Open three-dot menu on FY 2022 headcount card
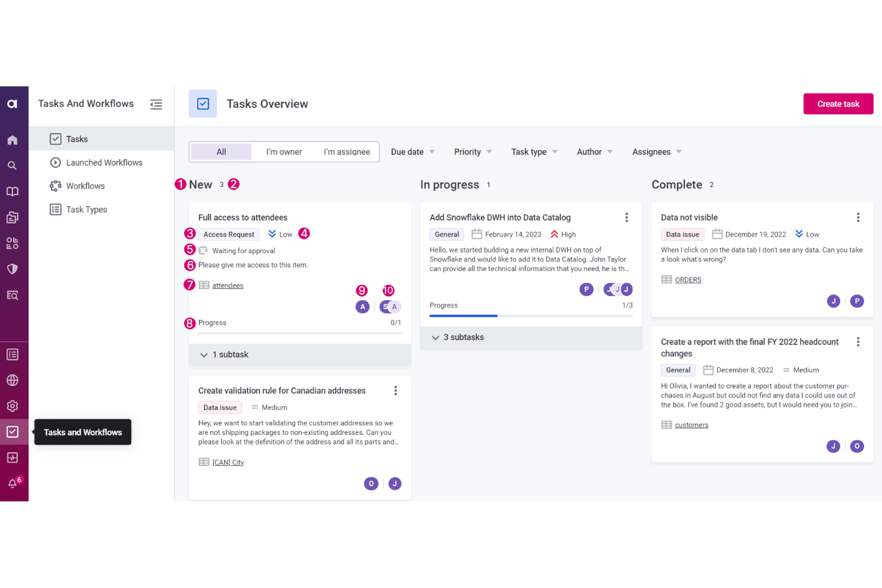Screen dimensions: 882x588 pos(858,342)
